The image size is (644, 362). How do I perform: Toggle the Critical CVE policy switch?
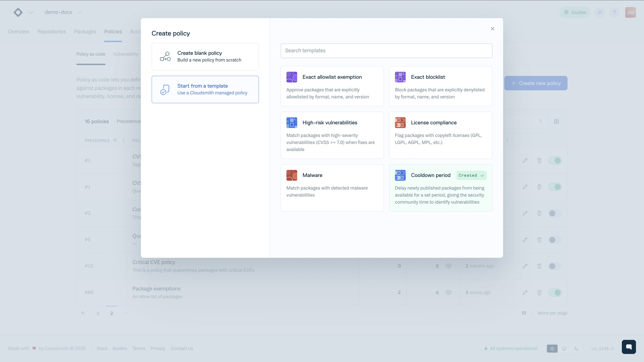(x=555, y=266)
